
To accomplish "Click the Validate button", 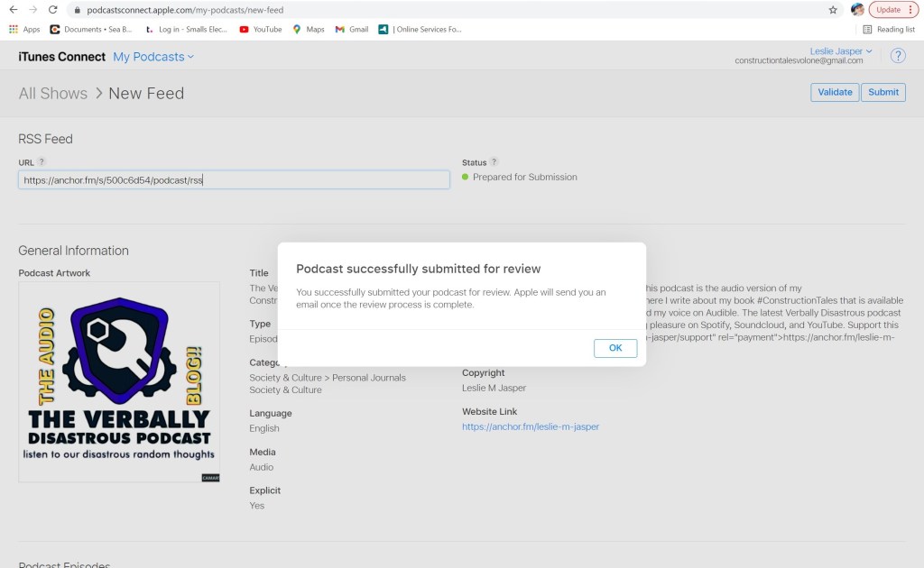I will 835,92.
